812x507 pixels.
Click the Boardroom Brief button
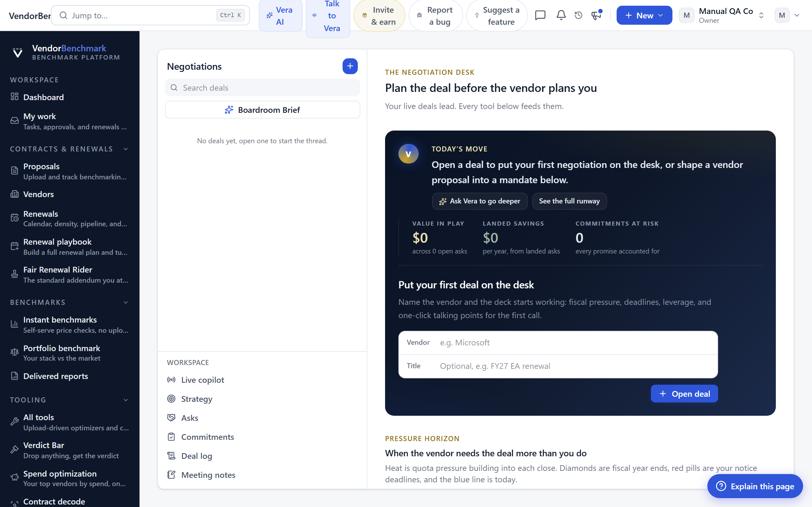pyautogui.click(x=262, y=110)
